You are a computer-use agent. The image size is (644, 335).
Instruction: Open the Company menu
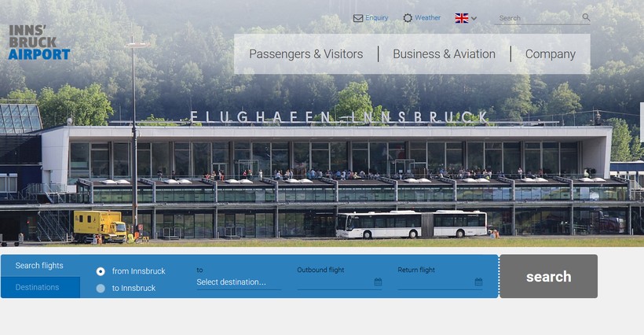pyautogui.click(x=551, y=53)
